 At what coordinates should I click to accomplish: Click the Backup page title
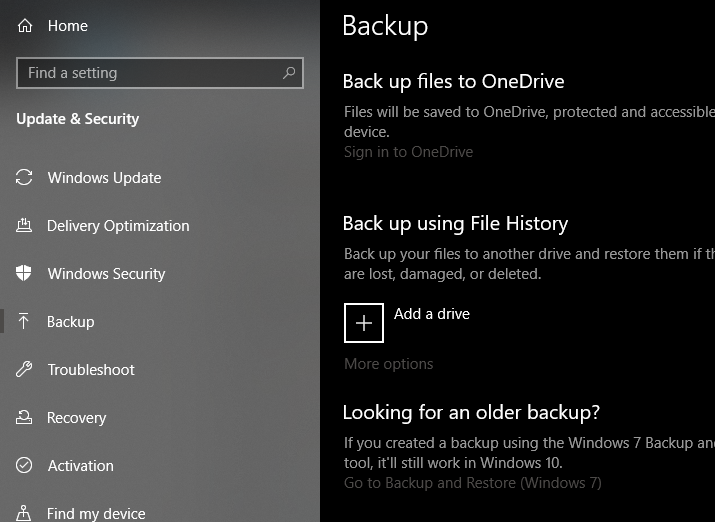pos(385,26)
